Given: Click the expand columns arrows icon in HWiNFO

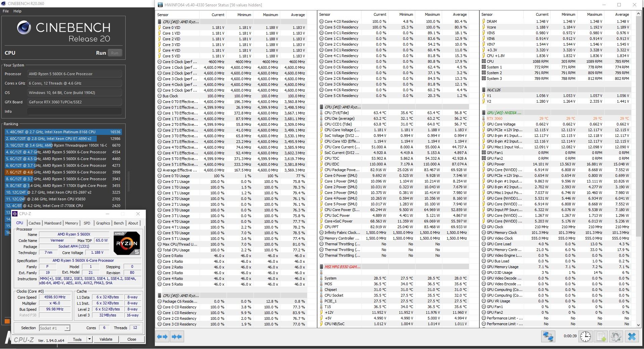Looking at the screenshot, I should pyautogui.click(x=163, y=337).
